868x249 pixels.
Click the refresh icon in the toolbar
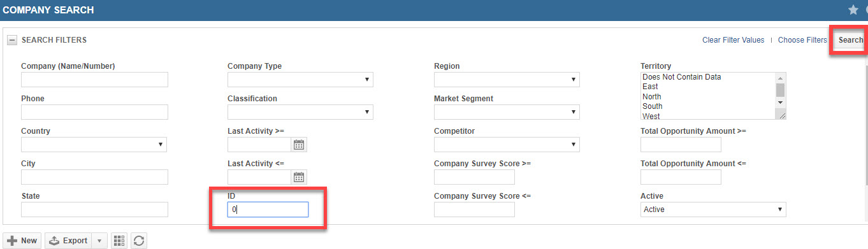pyautogui.click(x=139, y=241)
